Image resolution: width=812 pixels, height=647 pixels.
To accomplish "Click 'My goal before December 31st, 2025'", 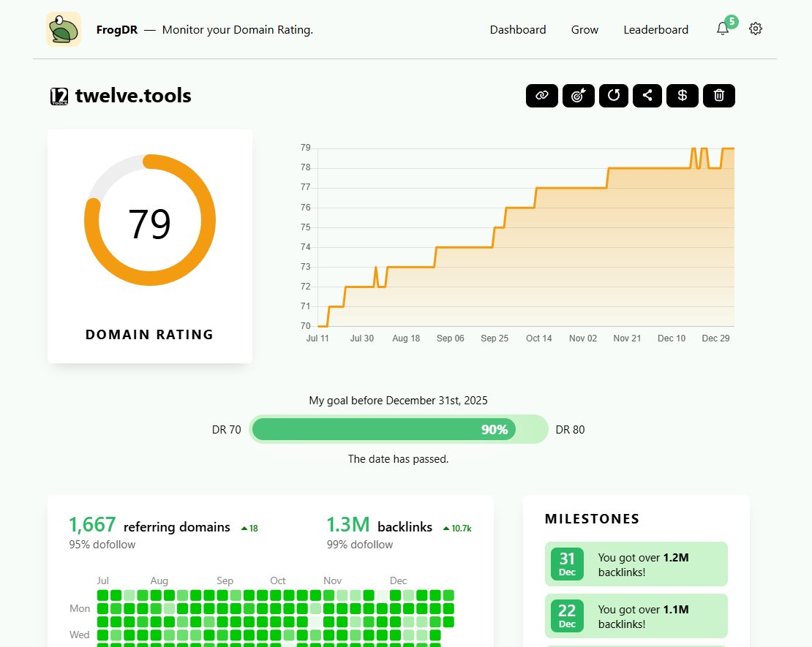I will [398, 401].
